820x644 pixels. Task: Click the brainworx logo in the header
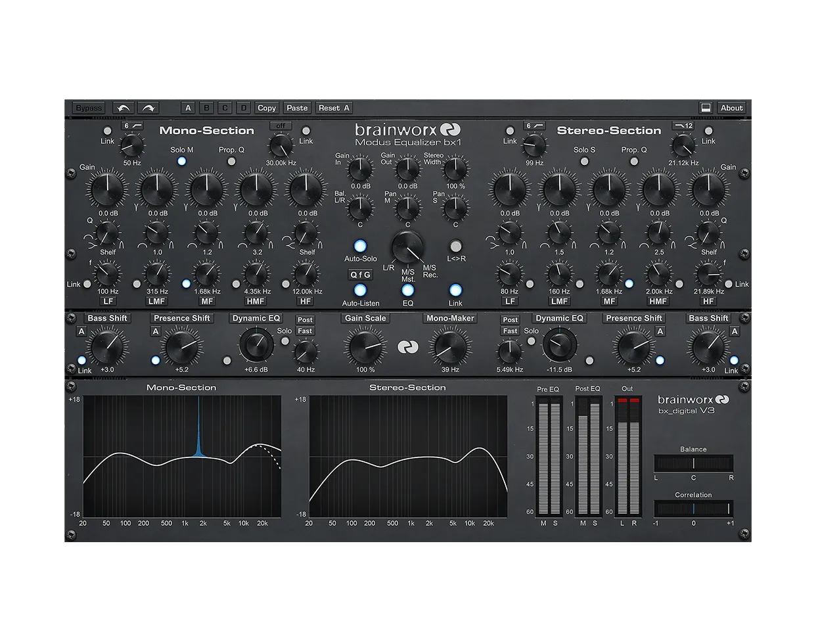[x=407, y=130]
